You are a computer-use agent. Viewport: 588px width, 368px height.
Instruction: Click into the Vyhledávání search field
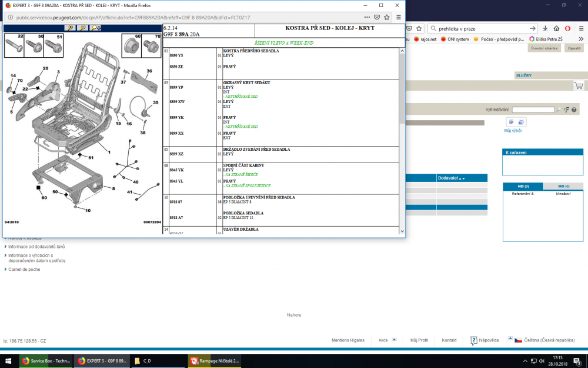[x=533, y=110]
